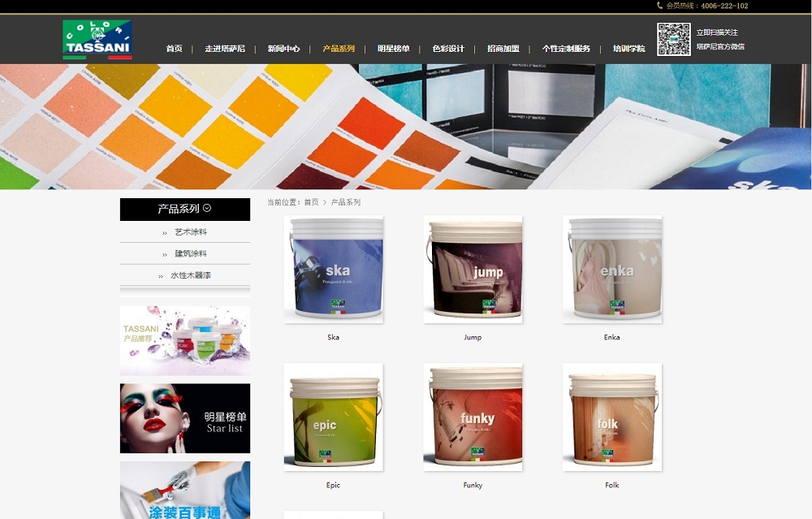Click 首页 link in breadcrumb
The height and width of the screenshot is (519, 812).
(x=311, y=202)
